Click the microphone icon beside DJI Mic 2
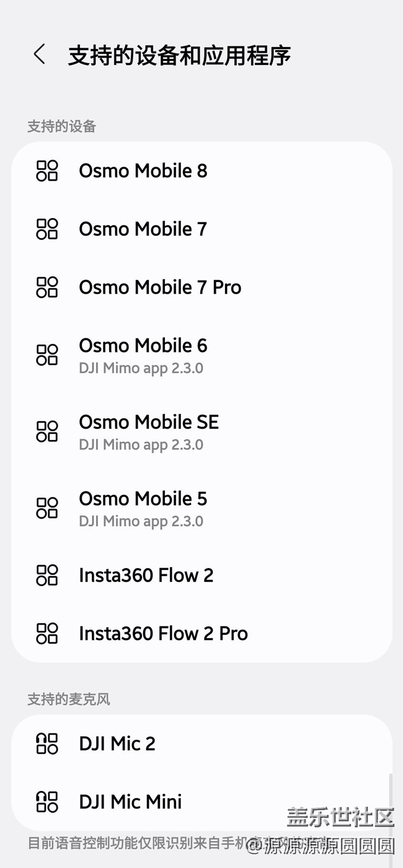This screenshot has width=403, height=868. pyautogui.click(x=47, y=743)
